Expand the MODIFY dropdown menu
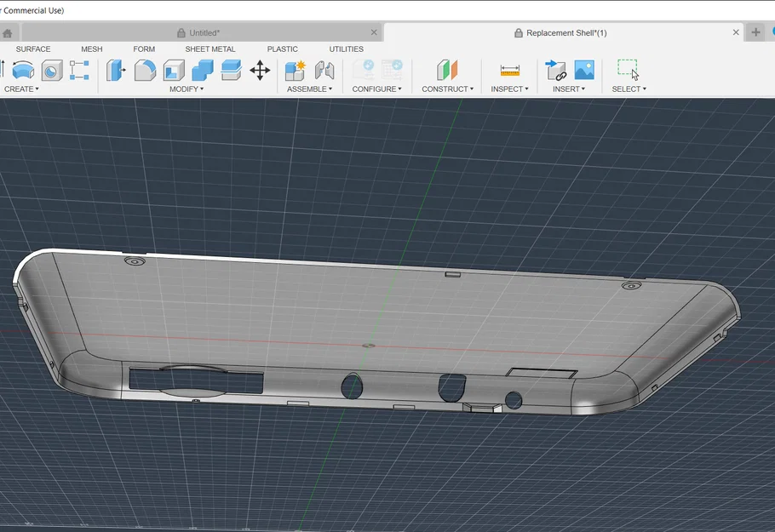Viewport: 775px width, 532px height. coord(187,89)
